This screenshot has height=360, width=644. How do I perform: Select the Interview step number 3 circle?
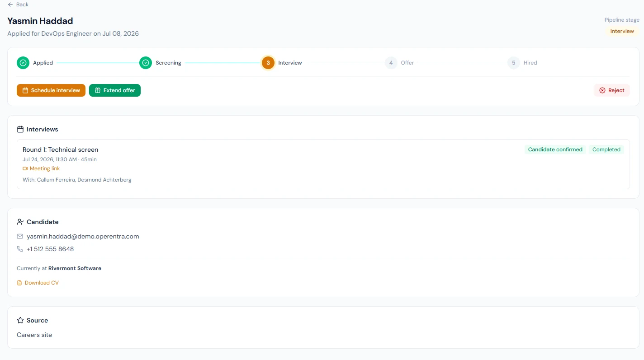pyautogui.click(x=268, y=63)
